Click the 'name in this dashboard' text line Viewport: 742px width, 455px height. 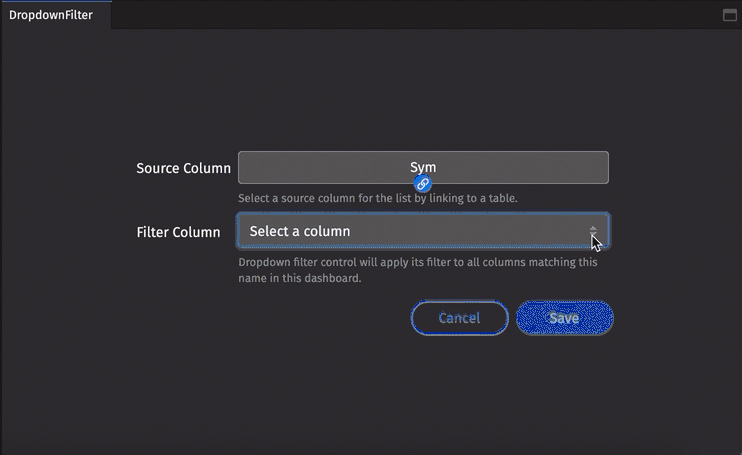tap(299, 279)
